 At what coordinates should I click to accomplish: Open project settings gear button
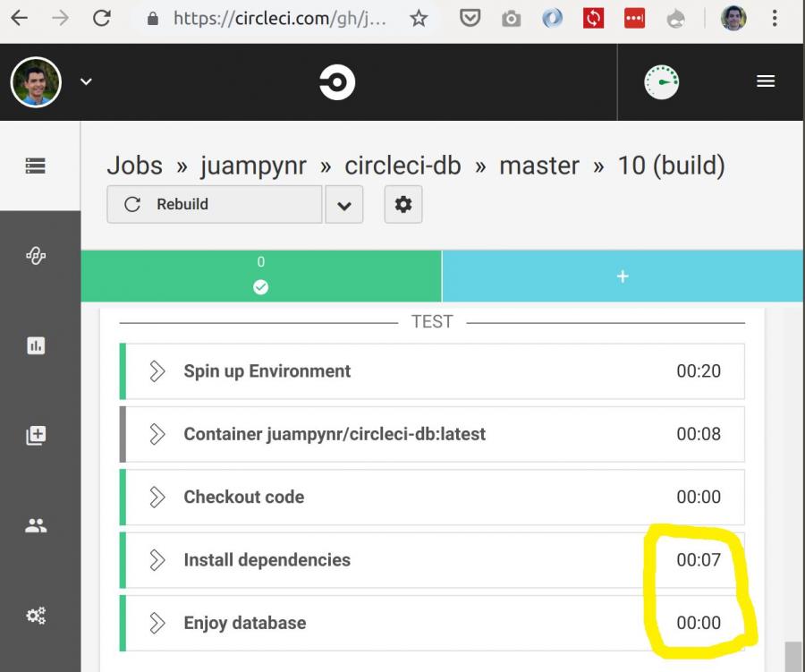coord(403,205)
